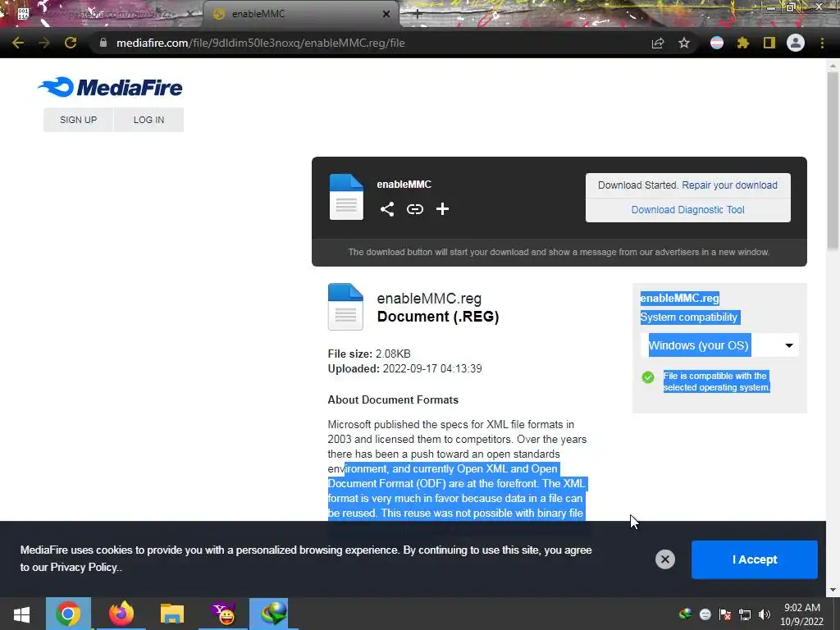Click the SIGN UP button
840x630 pixels.
point(78,120)
